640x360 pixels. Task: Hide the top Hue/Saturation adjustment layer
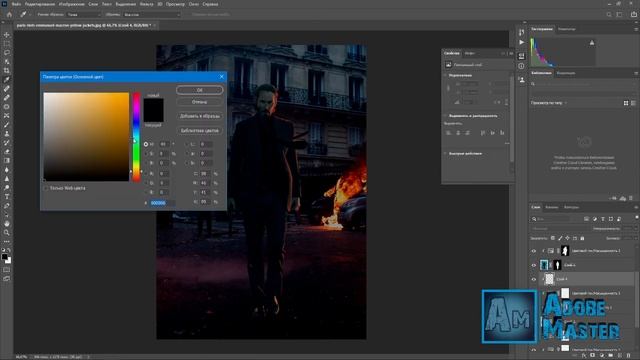(533, 251)
